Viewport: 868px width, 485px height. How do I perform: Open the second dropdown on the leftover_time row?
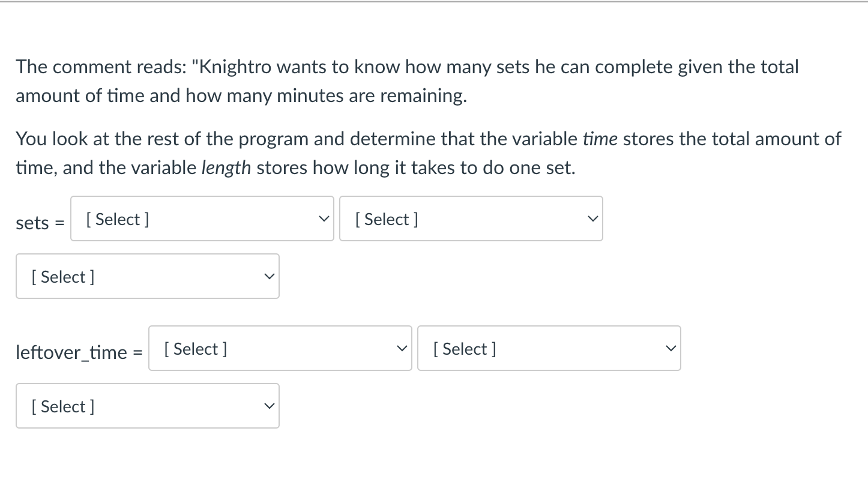point(549,349)
